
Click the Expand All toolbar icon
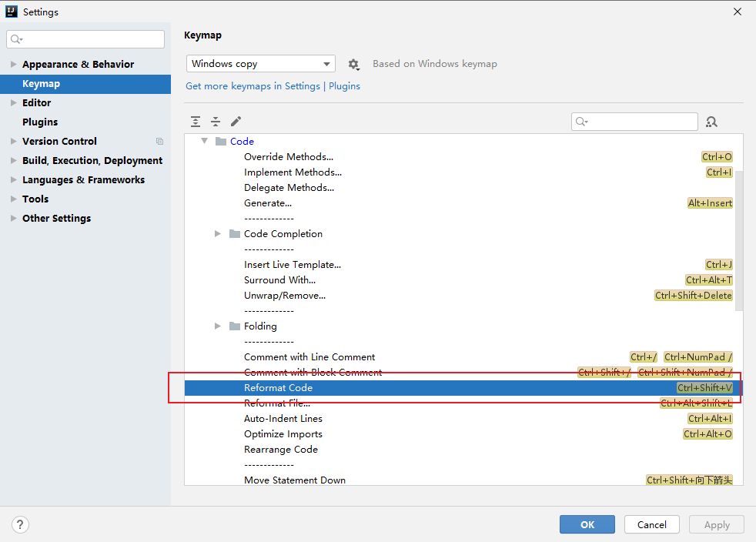(196, 122)
